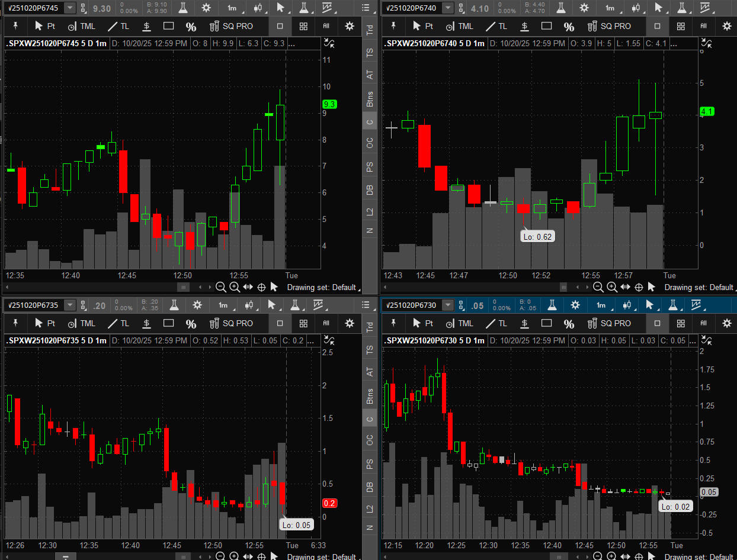Viewport: 737px width, 560px height.
Task: Click the zoom in magnifier under the P6745 chart
Action: click(x=235, y=287)
